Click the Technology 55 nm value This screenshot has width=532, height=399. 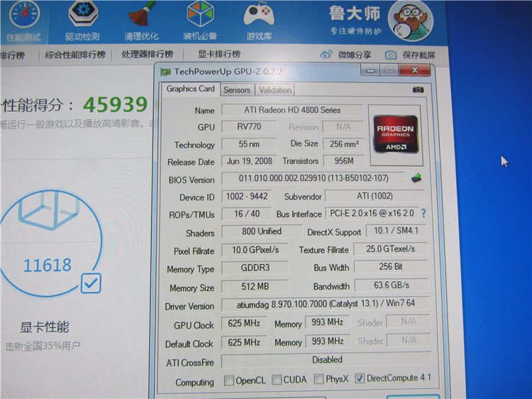pos(249,144)
